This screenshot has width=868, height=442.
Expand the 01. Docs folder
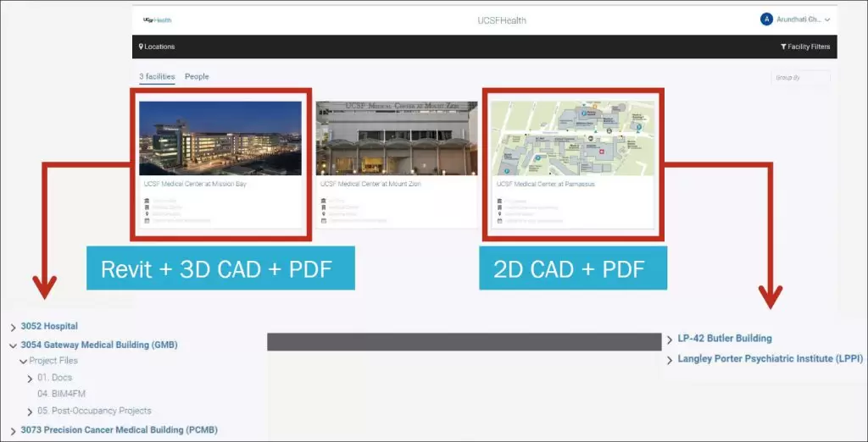31,378
